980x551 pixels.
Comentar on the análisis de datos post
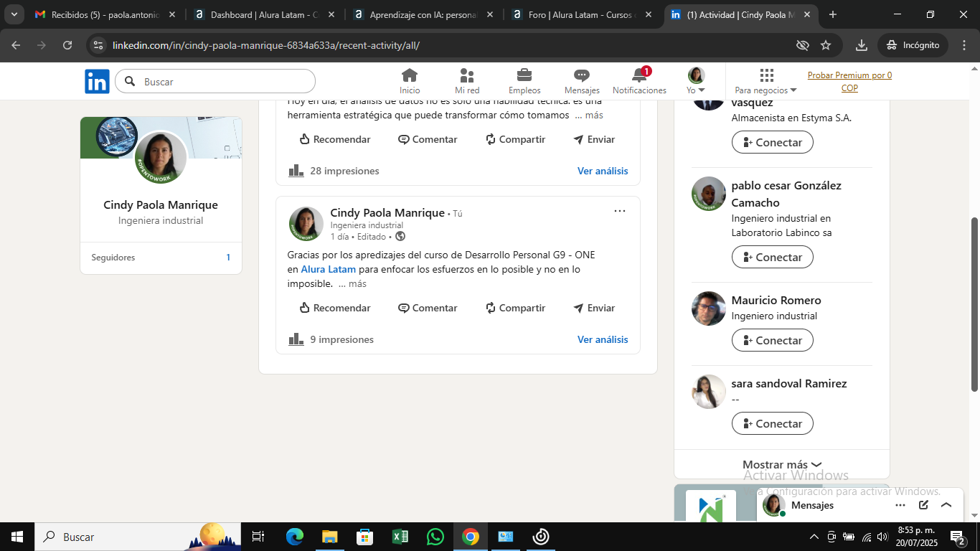pyautogui.click(x=428, y=139)
